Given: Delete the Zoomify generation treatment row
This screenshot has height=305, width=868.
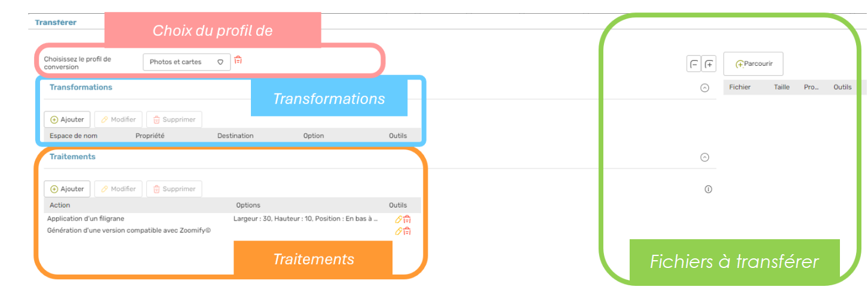Looking at the screenshot, I should 407,231.
